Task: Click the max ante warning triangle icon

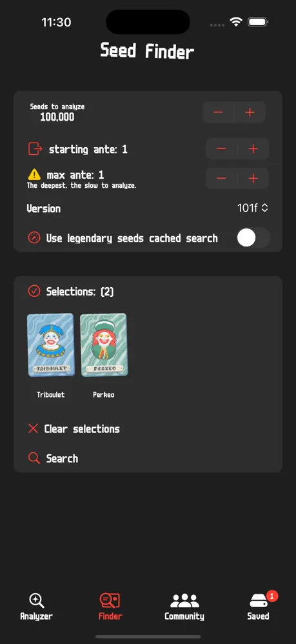Action: 34,175
